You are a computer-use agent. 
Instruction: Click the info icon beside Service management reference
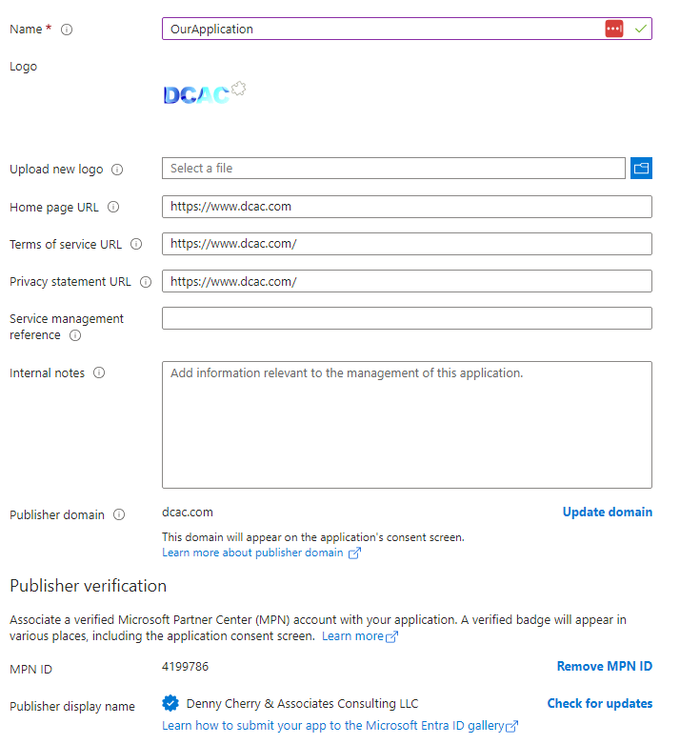click(x=75, y=335)
